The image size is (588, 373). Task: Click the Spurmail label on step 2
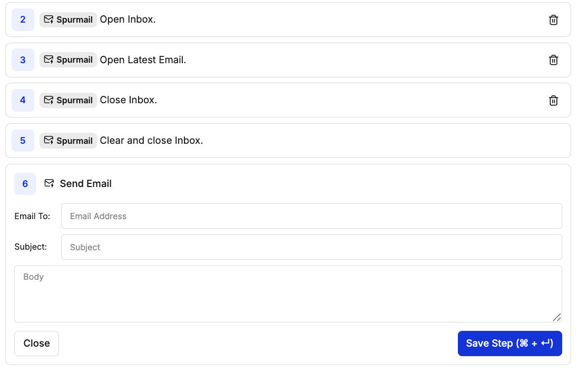pos(74,19)
